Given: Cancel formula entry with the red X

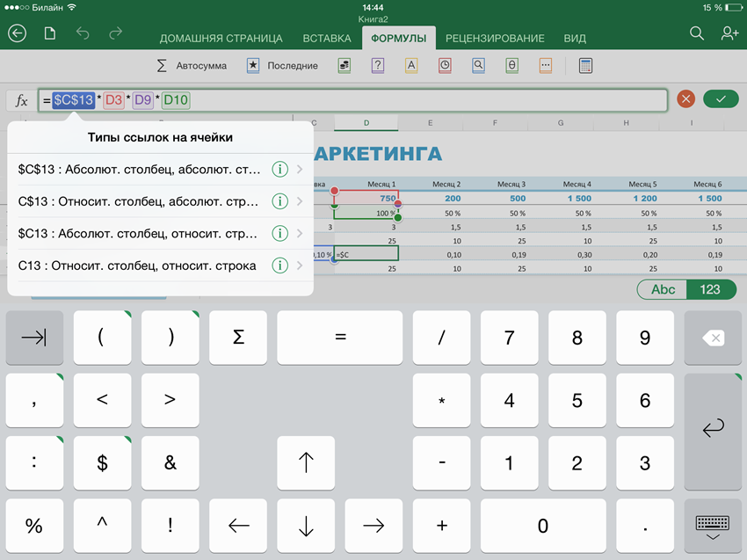Looking at the screenshot, I should coord(686,99).
